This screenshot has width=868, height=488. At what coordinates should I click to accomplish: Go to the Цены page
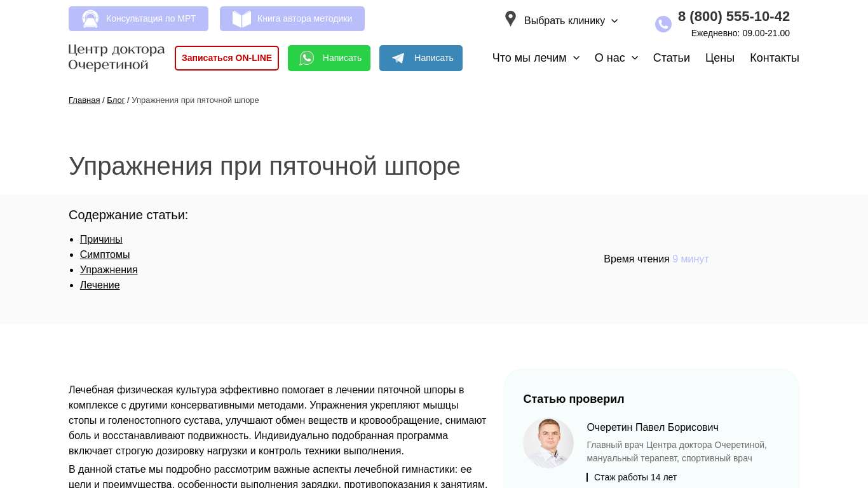pos(719,58)
